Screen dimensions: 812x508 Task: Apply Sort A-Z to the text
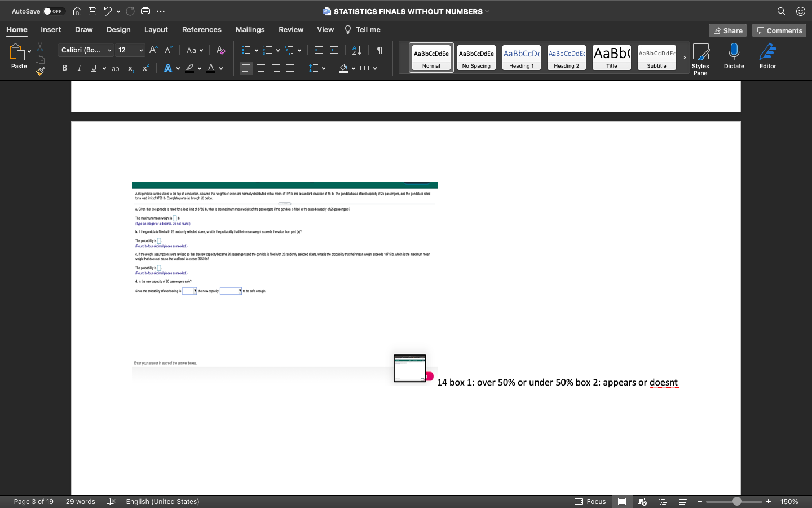tap(356, 50)
